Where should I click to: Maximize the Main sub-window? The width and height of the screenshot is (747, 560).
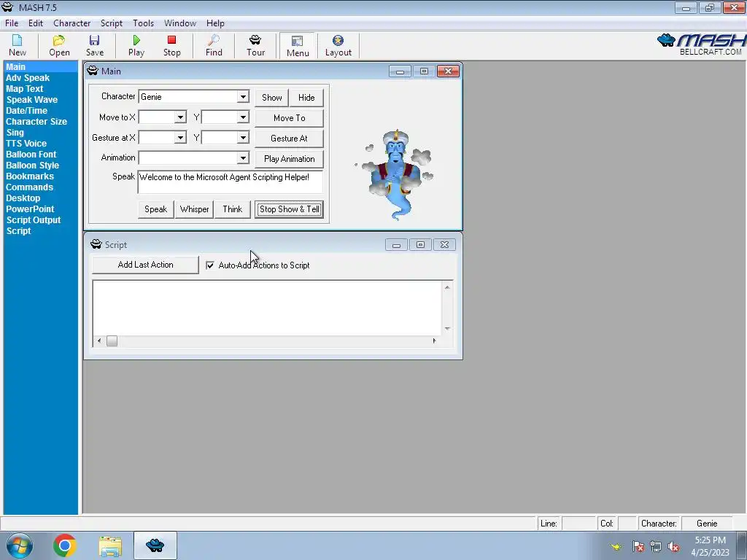[x=424, y=71]
